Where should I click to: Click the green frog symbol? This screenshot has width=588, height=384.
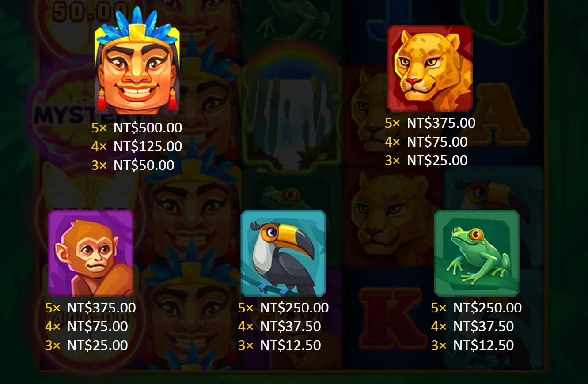[x=477, y=253]
